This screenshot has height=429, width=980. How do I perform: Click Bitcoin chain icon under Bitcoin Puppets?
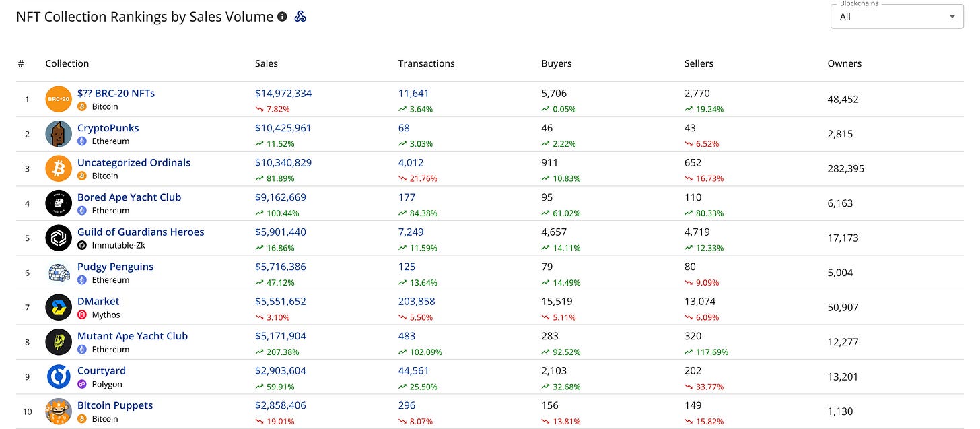(x=82, y=419)
